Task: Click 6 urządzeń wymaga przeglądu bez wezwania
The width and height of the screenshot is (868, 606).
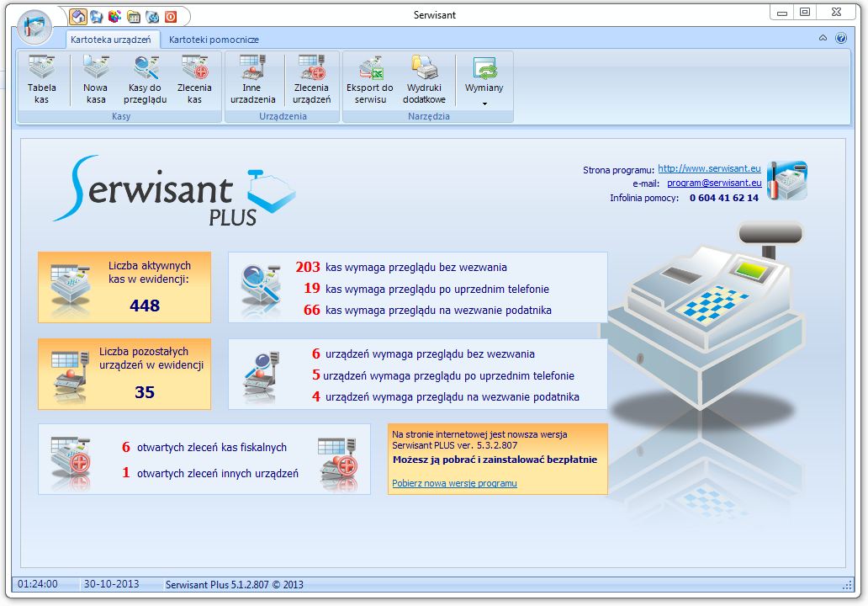Action: (423, 353)
